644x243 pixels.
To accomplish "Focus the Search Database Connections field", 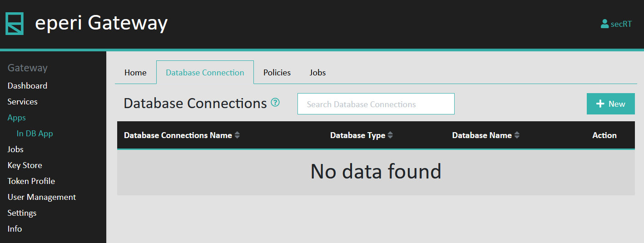I will 376,104.
